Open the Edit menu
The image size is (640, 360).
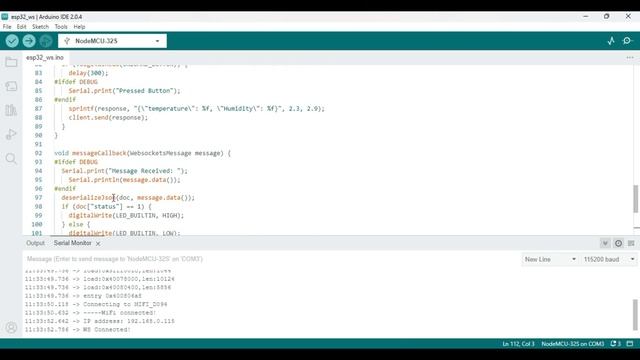(21, 27)
